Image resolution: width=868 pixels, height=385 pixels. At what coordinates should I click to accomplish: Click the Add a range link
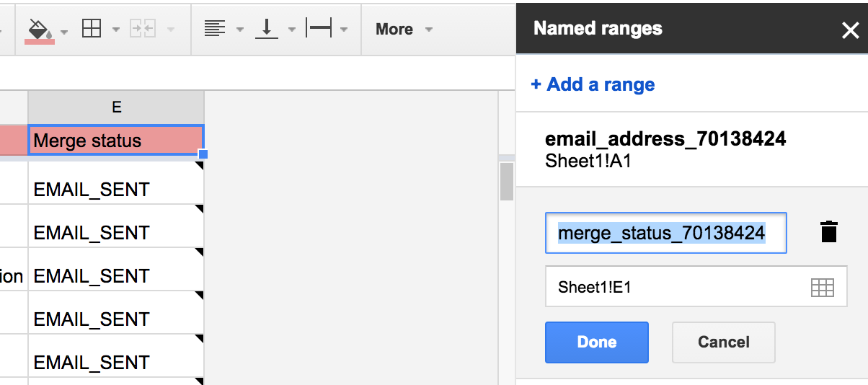(593, 84)
